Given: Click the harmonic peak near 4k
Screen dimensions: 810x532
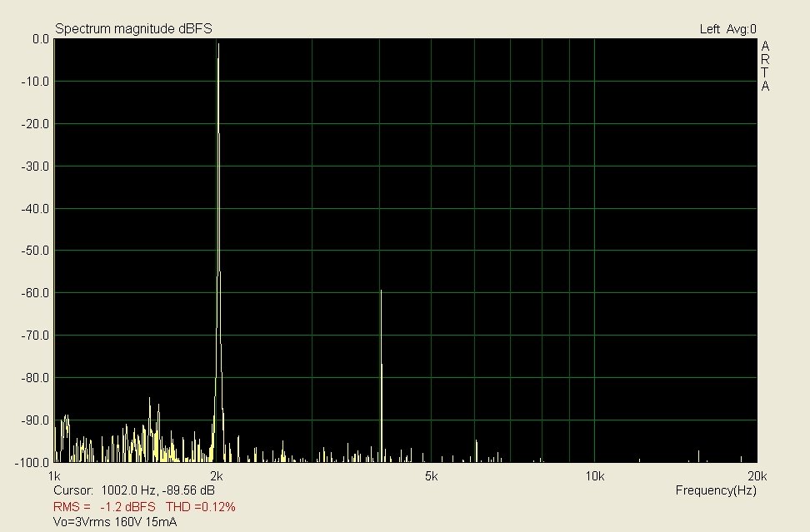Looking at the screenshot, I should pos(381,375).
